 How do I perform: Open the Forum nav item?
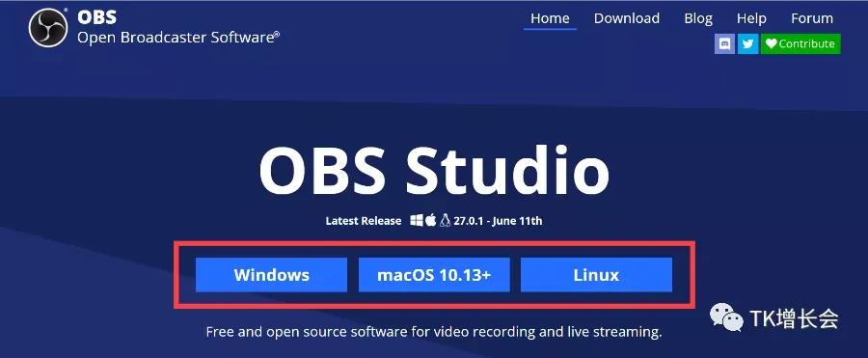click(x=812, y=18)
